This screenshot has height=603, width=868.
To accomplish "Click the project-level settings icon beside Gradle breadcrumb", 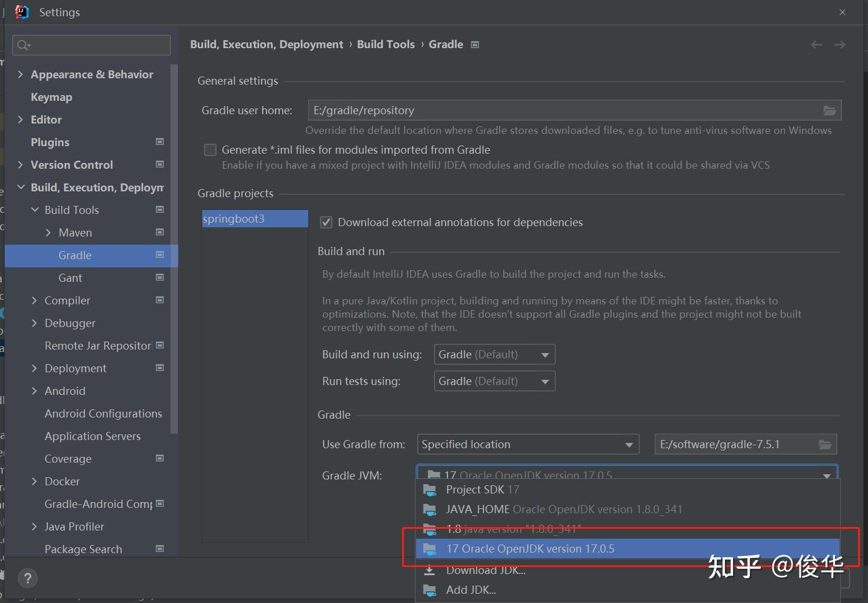I will coord(475,45).
